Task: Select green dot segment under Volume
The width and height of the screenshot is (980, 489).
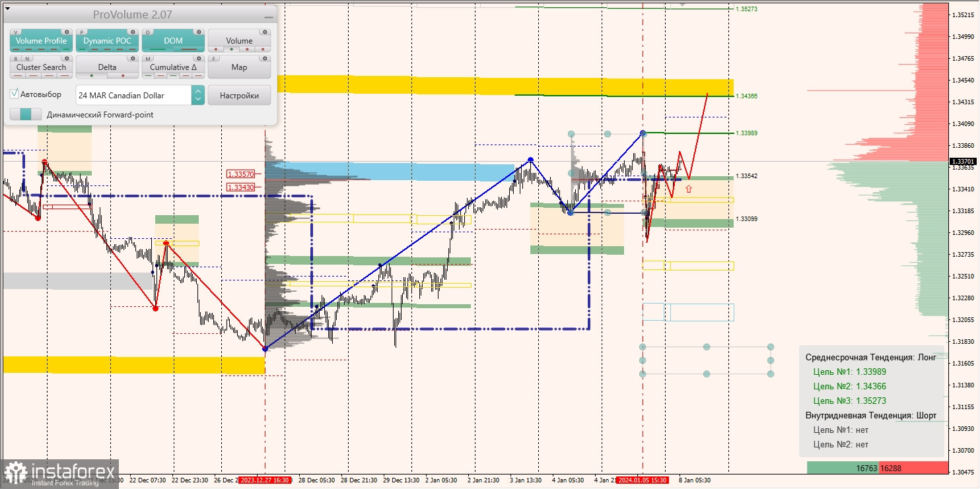Action: coord(230,49)
